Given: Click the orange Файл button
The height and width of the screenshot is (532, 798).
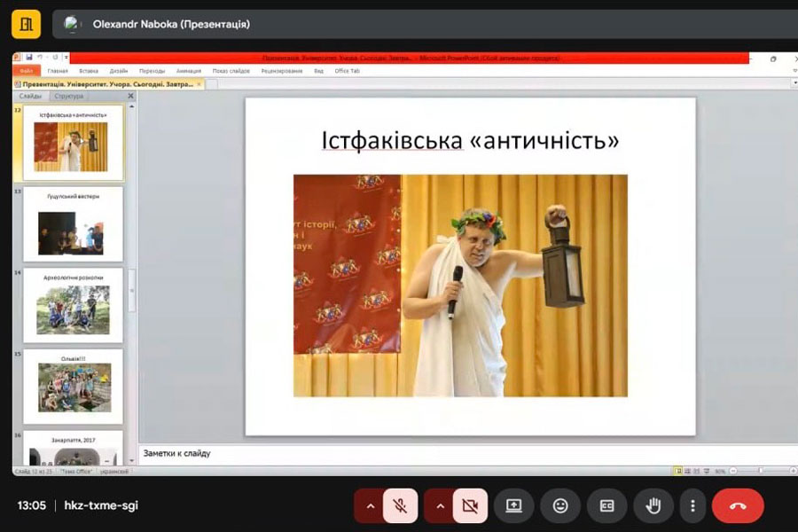Looking at the screenshot, I should (27, 71).
